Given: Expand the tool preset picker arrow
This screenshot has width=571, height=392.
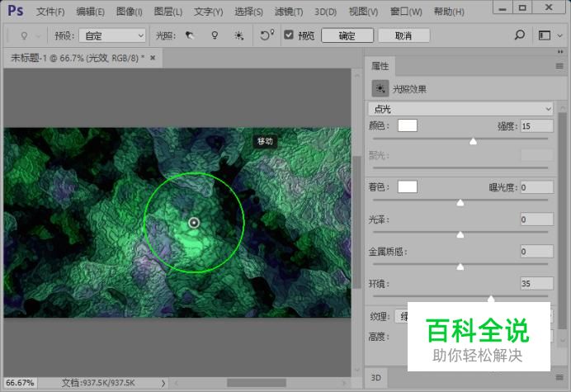Looking at the screenshot, I should pos(39,36).
